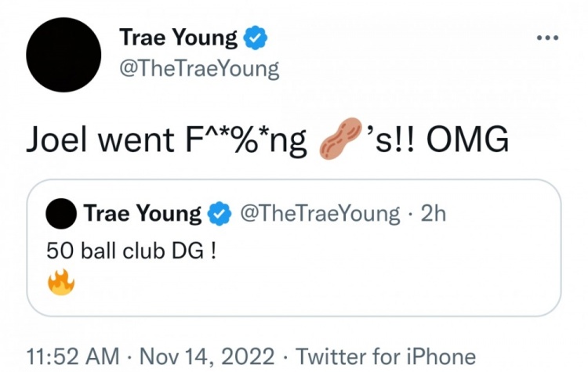Open the @TheTraeYoung handle in the quoted tweet
Image resolution: width=588 pixels, height=372 pixels.
tap(320, 214)
